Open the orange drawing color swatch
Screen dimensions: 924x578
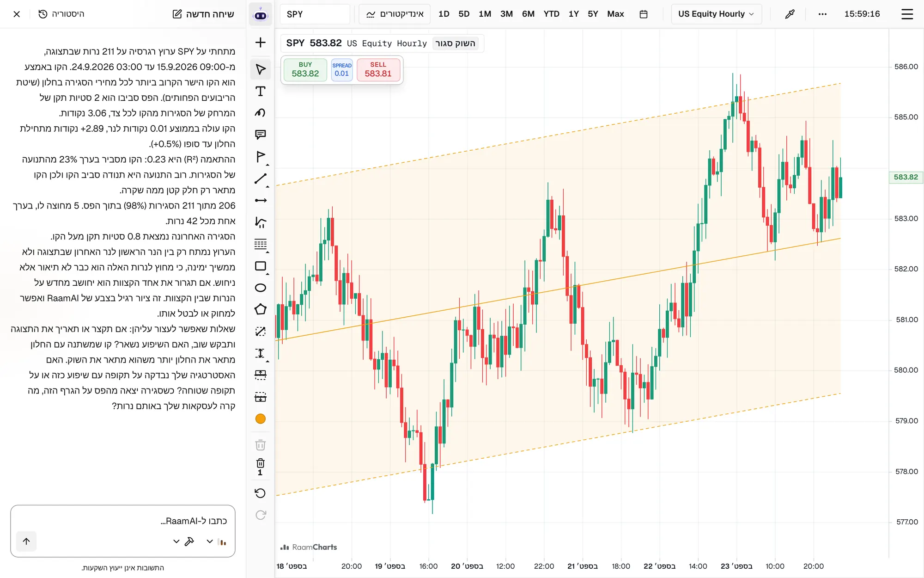pyautogui.click(x=261, y=419)
